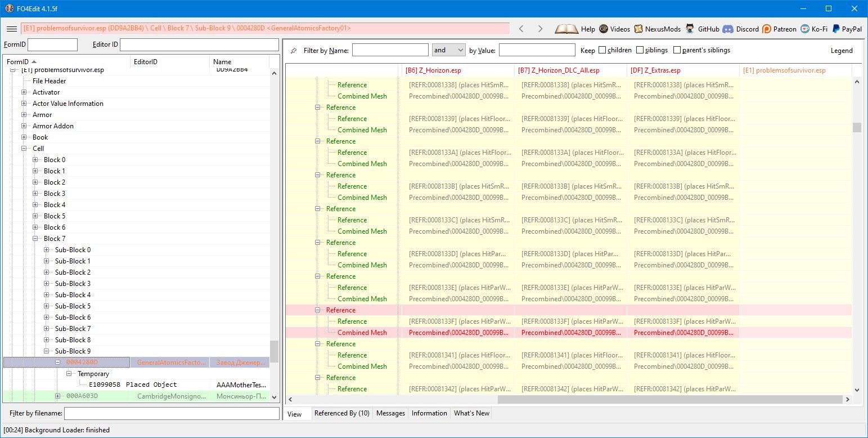
Task: Open the Videos icon link
Action: tap(604, 29)
